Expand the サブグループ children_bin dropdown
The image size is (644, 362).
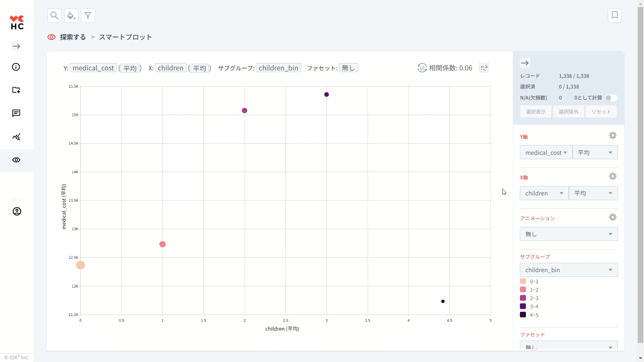coord(568,270)
